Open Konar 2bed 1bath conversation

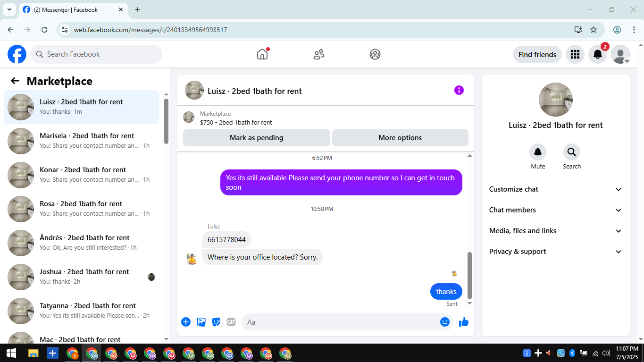coord(81,175)
